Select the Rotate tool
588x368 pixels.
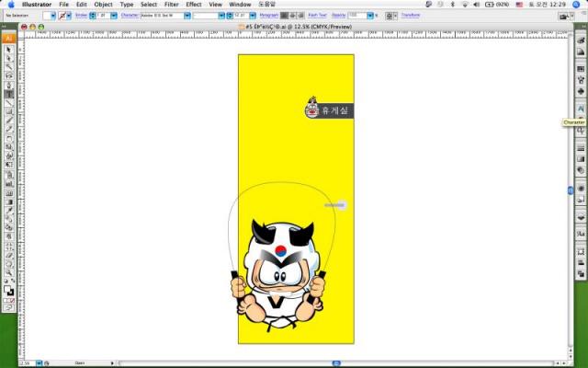[x=9, y=138]
